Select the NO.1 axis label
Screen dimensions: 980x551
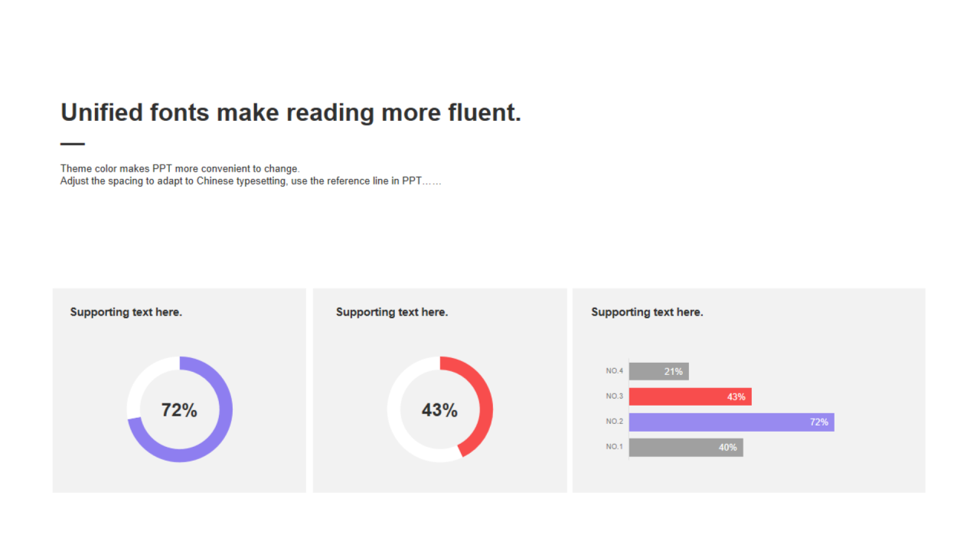pyautogui.click(x=615, y=447)
